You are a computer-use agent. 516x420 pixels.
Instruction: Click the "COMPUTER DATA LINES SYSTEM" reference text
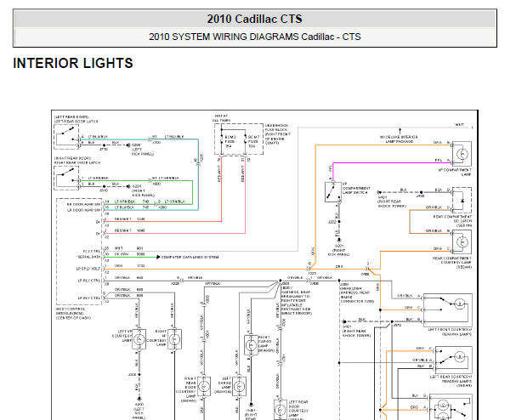tap(190, 257)
